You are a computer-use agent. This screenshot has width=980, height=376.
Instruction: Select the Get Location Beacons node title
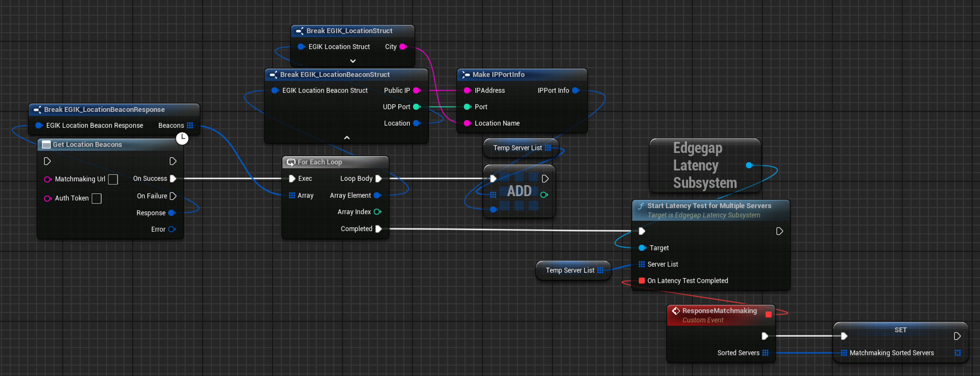[x=87, y=145]
